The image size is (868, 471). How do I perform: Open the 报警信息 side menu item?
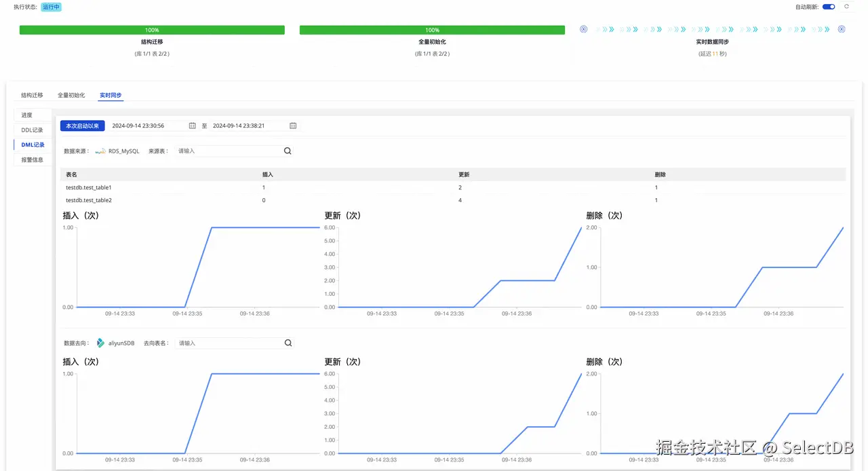point(33,160)
